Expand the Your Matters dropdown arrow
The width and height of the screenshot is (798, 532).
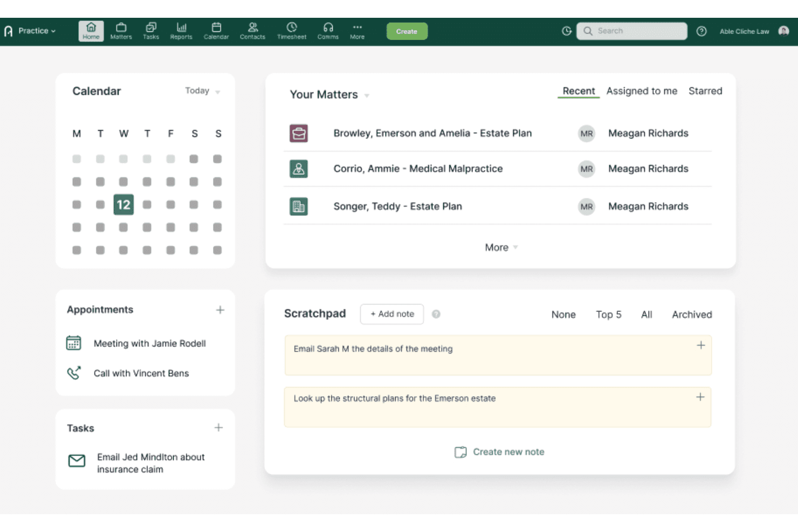[x=367, y=95]
